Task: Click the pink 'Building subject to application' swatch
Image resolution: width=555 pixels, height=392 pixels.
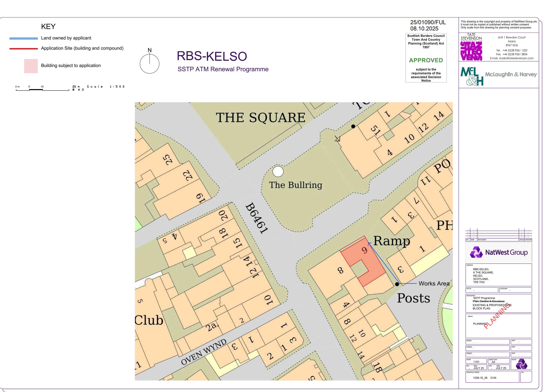Action: (31, 66)
